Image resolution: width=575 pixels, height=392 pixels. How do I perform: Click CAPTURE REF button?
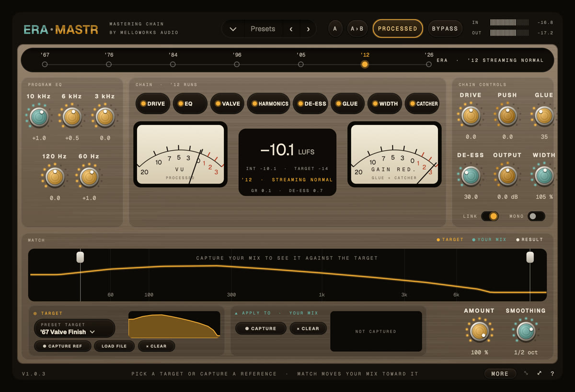coord(63,346)
